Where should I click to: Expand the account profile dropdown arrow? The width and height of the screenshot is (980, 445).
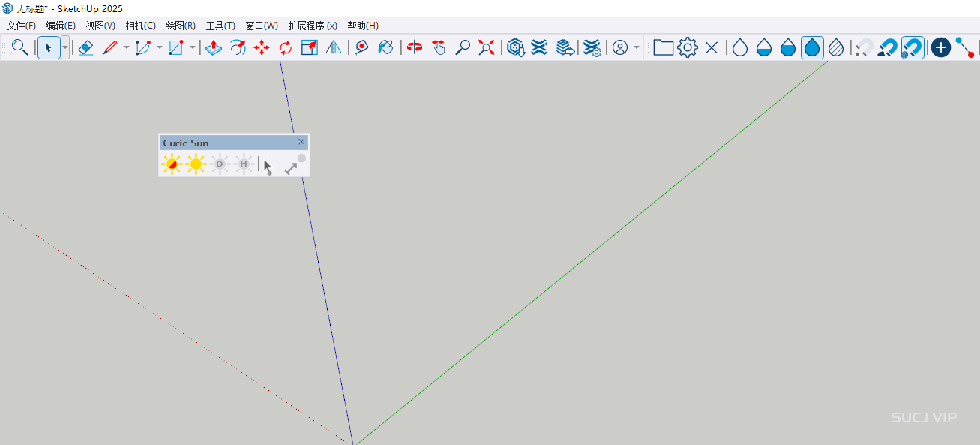637,47
